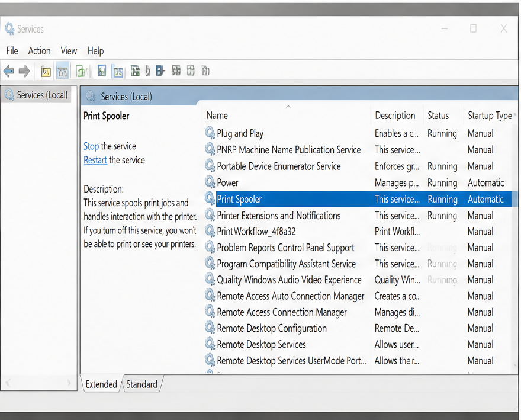Sort by the Description column header
The image size is (521, 420).
click(x=395, y=116)
